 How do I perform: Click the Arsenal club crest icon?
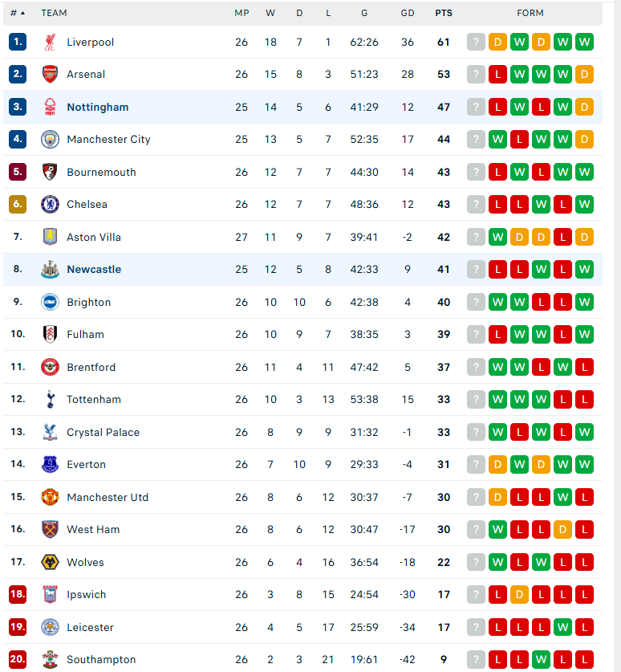click(x=50, y=74)
